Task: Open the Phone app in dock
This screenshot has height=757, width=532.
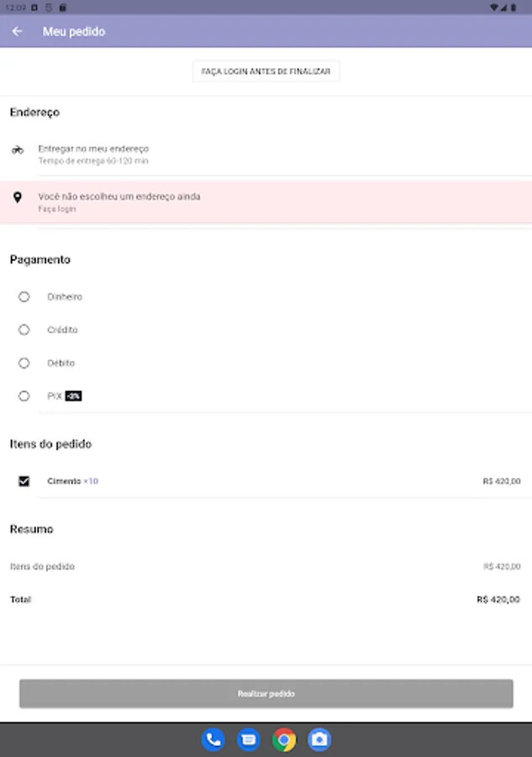Action: click(x=213, y=739)
